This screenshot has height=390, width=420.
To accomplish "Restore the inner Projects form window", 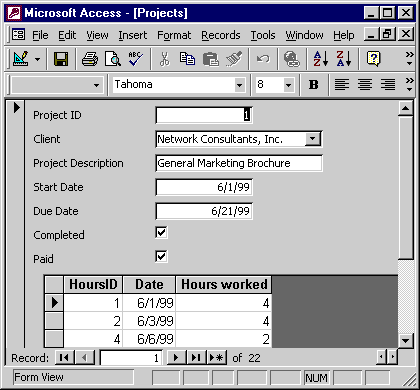I will [388, 34].
